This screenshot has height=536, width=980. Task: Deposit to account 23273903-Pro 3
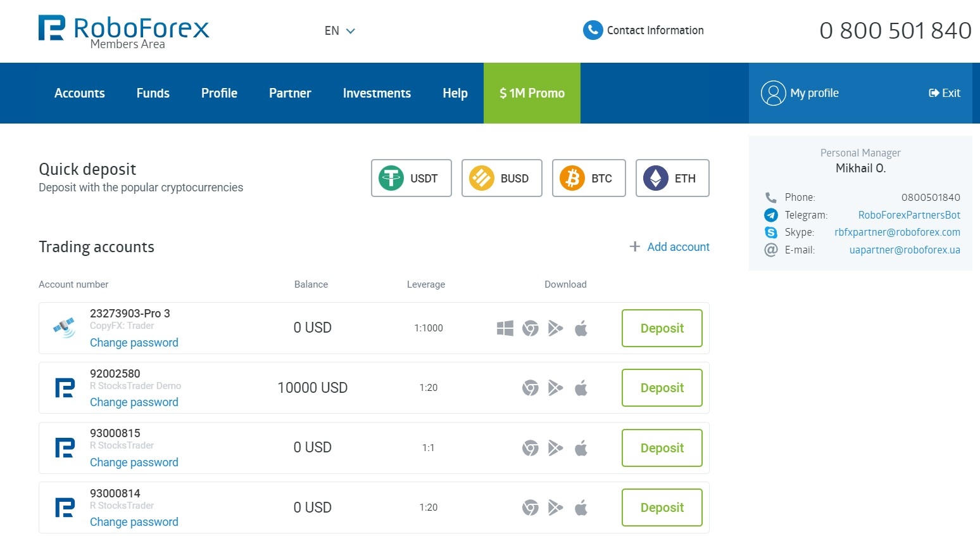coord(662,328)
